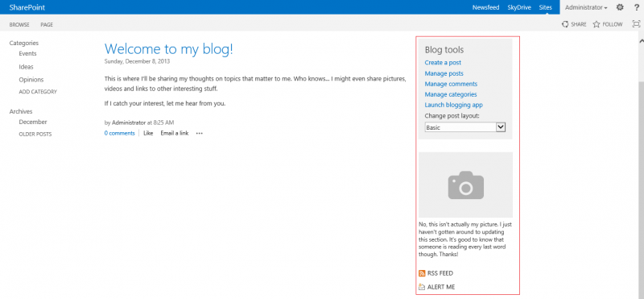Viewport: 644px width, 299px height.
Task: Open the December archive
Action: click(33, 122)
